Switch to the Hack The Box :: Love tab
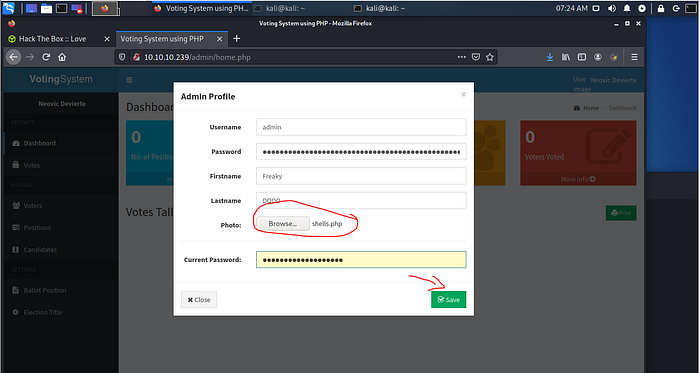Image resolution: width=700 pixels, height=373 pixels. coord(53,39)
